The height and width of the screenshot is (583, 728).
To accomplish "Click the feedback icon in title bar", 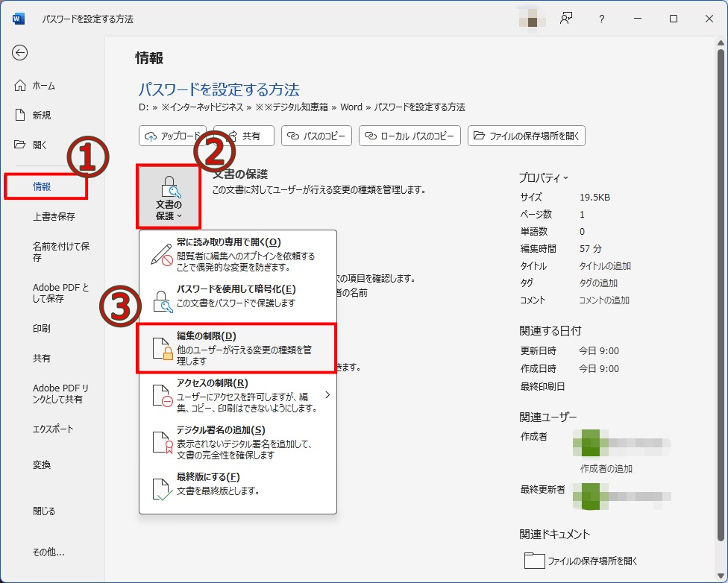I will coord(566,19).
